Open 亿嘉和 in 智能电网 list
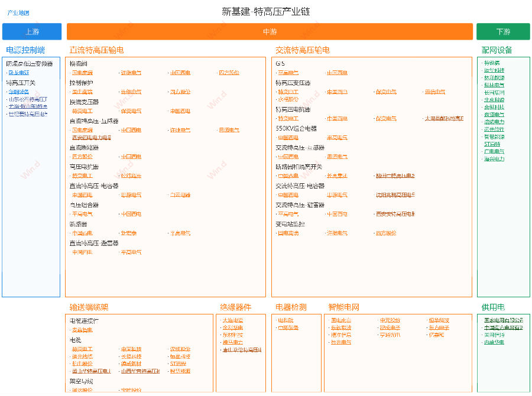The width and height of the screenshot is (532, 396). 436,335
